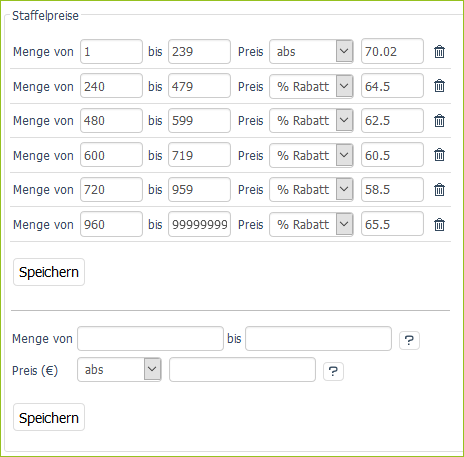Focus the Menge von field containing 720
The image size is (464, 457).
pyautogui.click(x=111, y=189)
